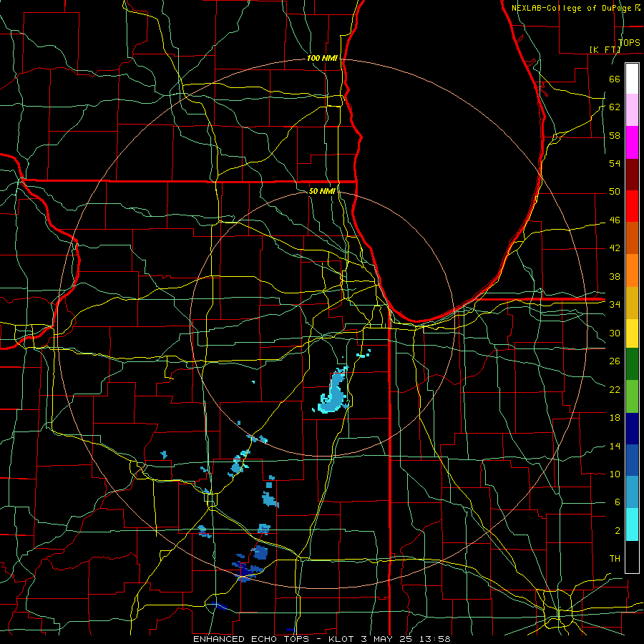644x644 pixels.
Task: Click the legend value 6
Action: [x=617, y=502]
